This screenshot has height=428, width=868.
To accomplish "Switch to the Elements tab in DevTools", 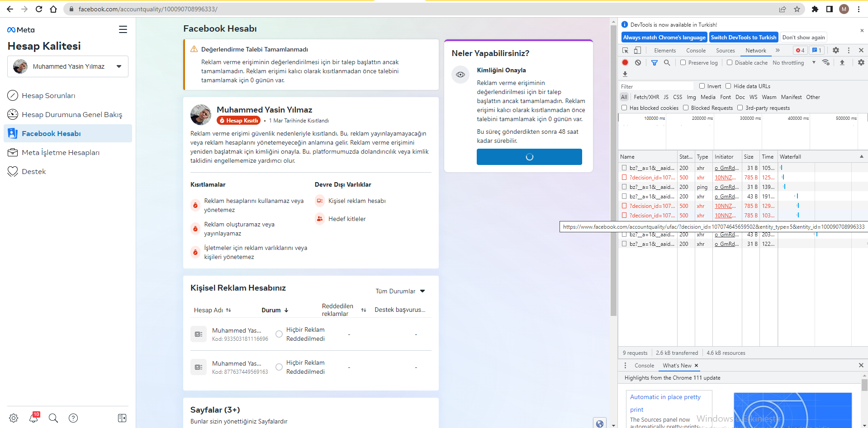I will pos(665,51).
